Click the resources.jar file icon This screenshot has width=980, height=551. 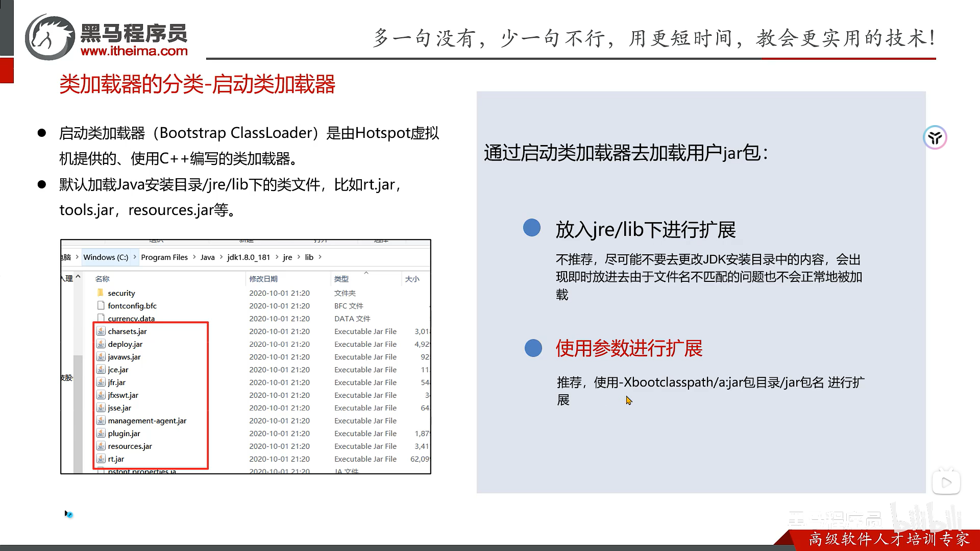click(x=101, y=446)
